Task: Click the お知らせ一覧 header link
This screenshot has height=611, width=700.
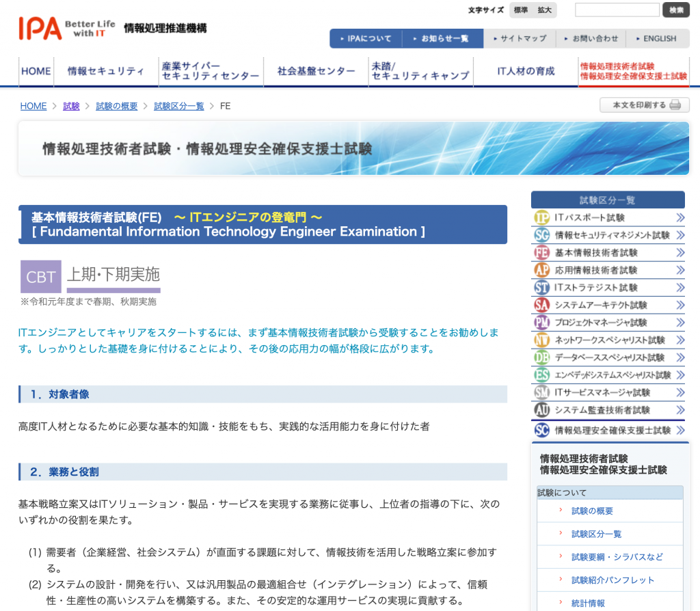Action: (442, 38)
